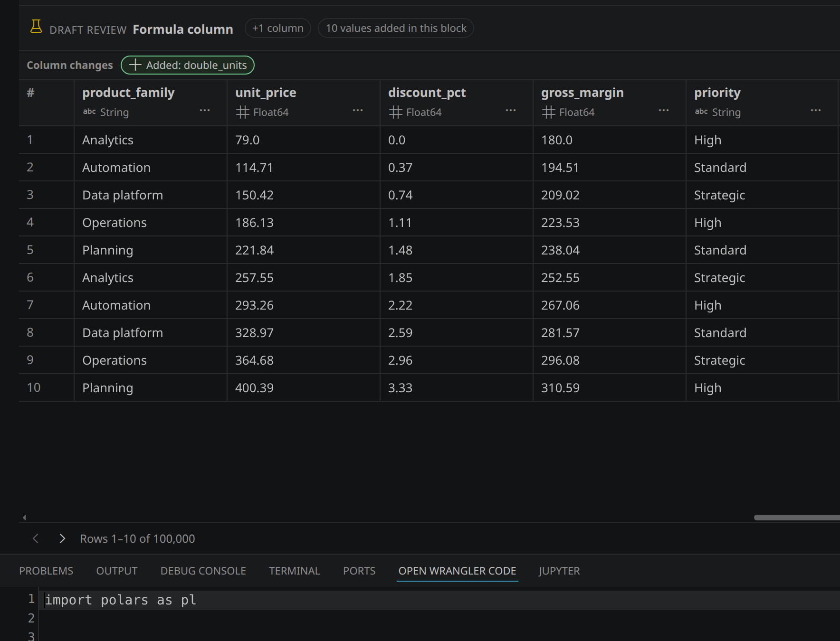840x641 pixels.
Task: Click gross_margin cell 180.0
Action: (610, 140)
